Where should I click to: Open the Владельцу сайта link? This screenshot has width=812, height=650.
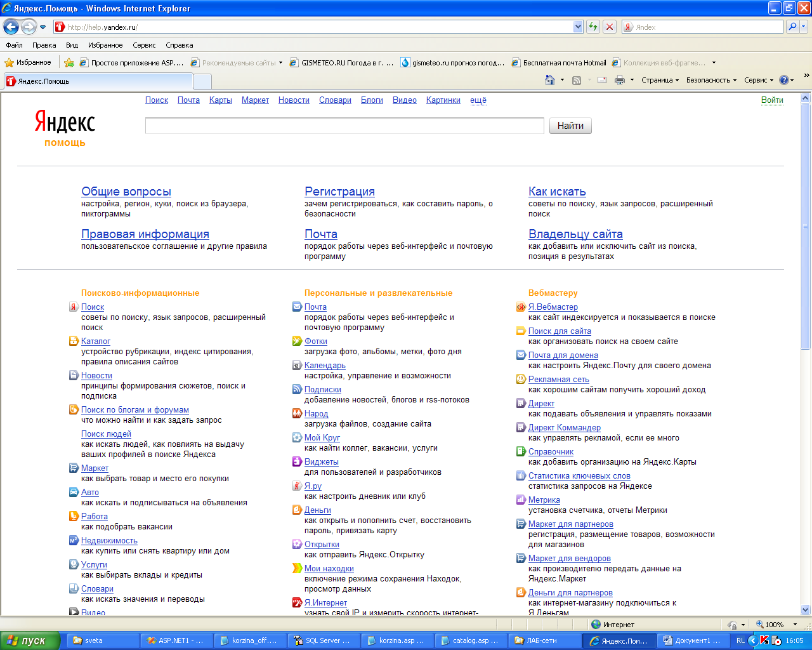pos(575,234)
